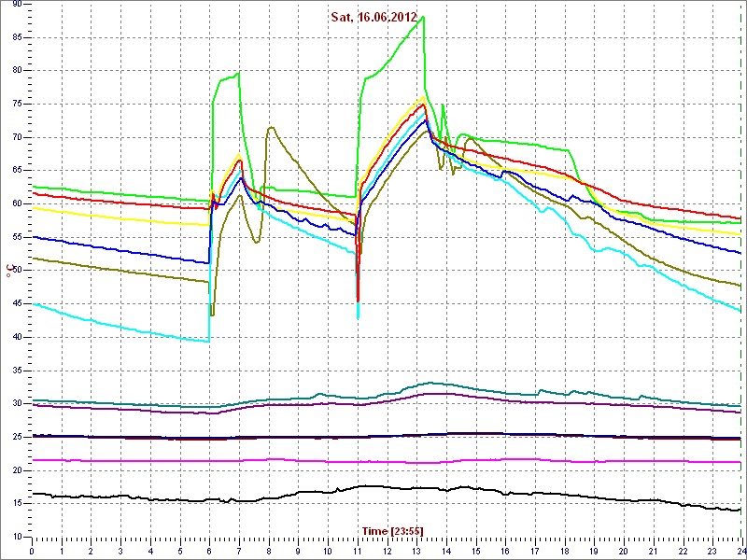Click the 'Time [23:55]' axis caption
747x560 pixels.
tap(392, 530)
